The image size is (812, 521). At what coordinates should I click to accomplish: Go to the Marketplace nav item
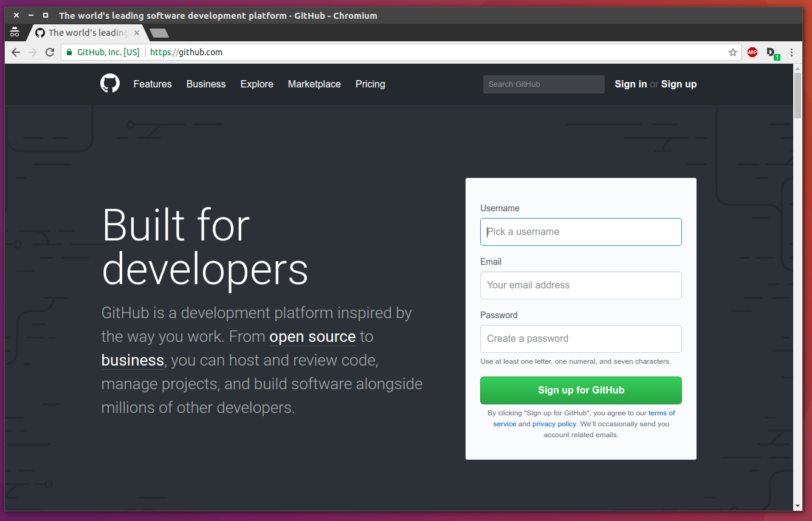(314, 84)
